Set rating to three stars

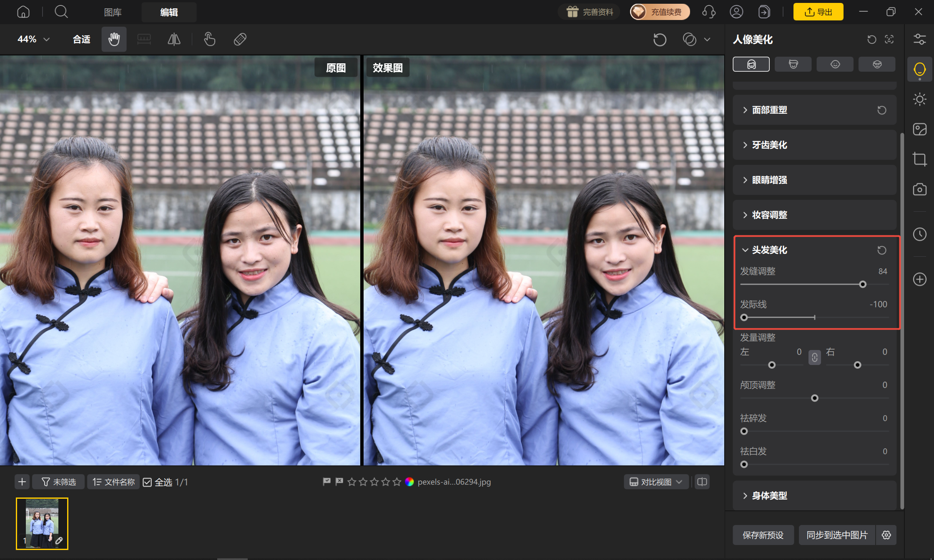click(374, 482)
